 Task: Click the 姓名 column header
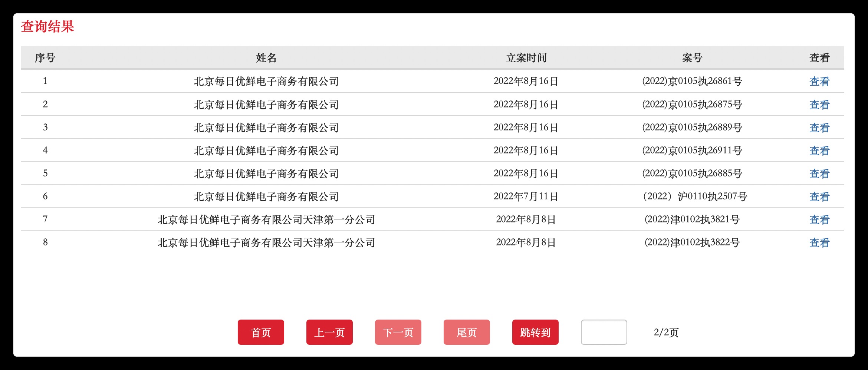[x=266, y=58]
